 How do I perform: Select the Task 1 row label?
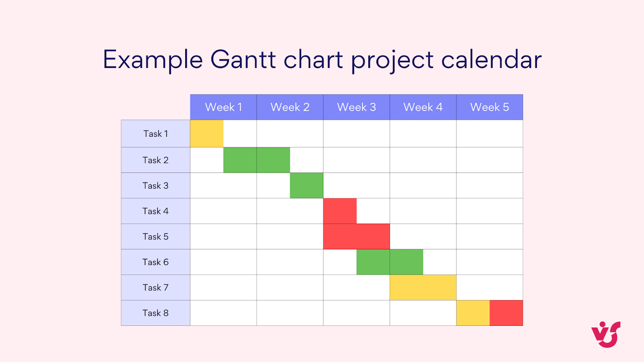[x=156, y=134]
